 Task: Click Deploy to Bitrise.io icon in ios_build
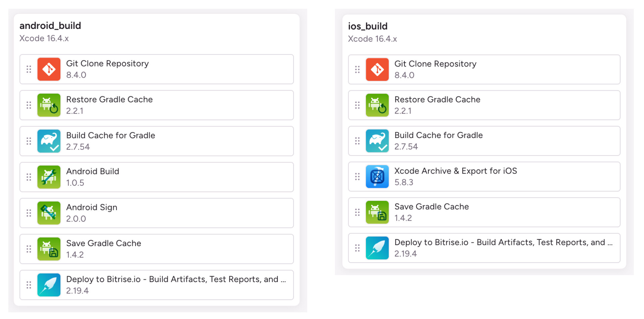[x=377, y=248]
